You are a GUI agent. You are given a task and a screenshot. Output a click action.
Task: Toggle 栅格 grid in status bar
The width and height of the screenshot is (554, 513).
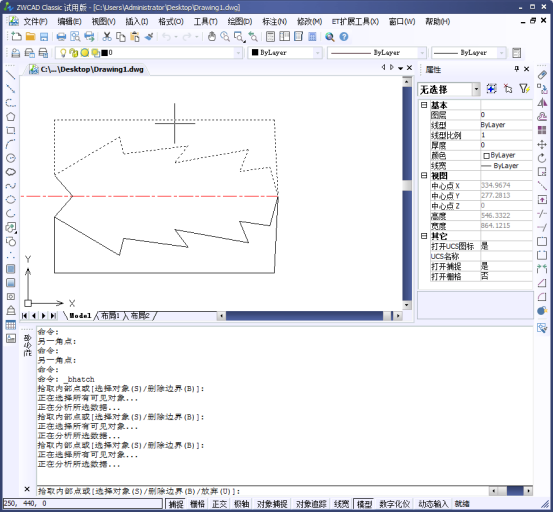(197, 504)
